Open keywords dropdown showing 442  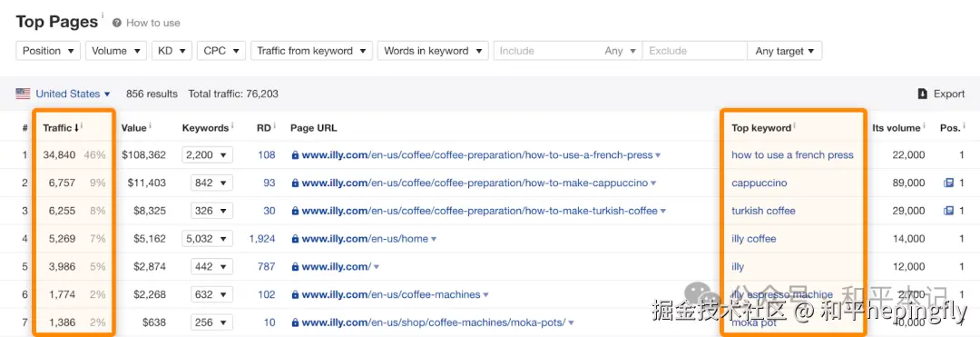[211, 266]
